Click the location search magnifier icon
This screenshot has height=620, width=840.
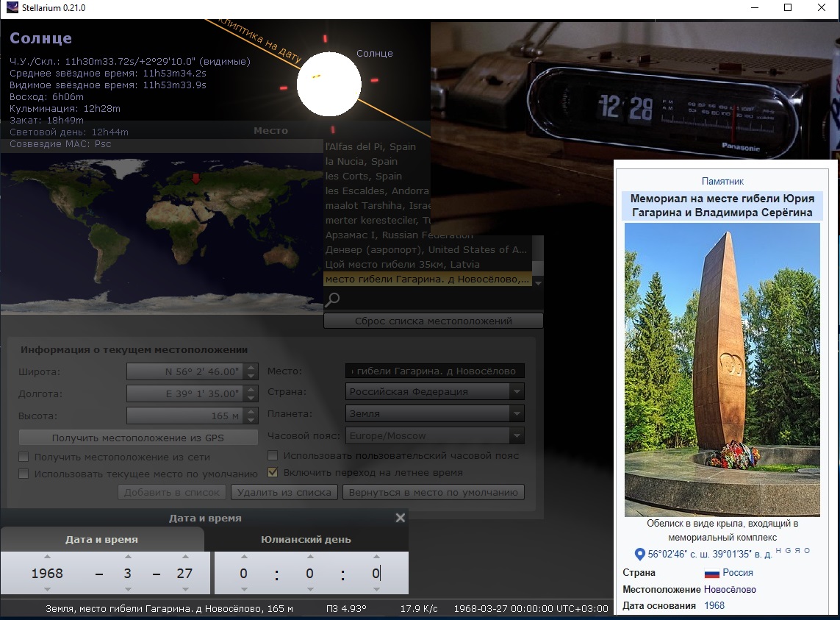pyautogui.click(x=332, y=299)
